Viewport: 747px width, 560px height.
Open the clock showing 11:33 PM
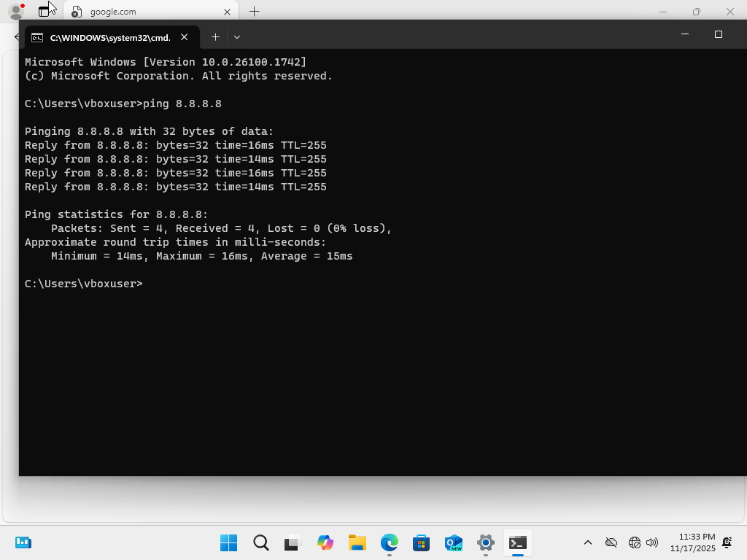point(696,542)
